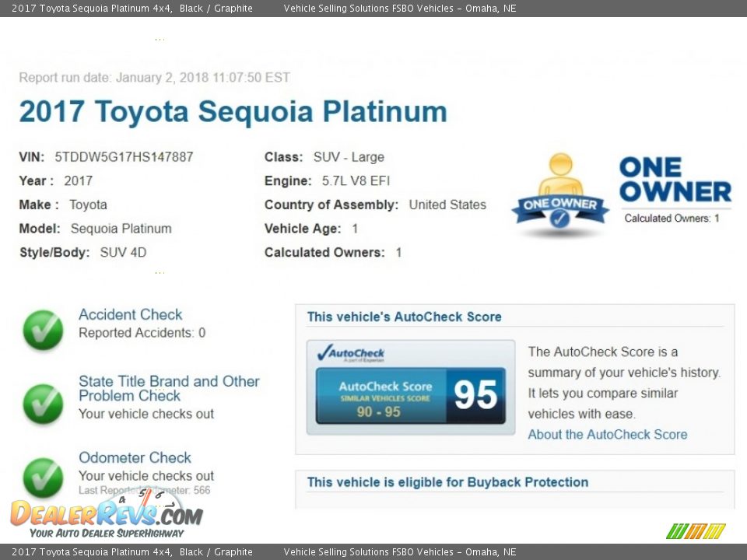The image size is (747, 560).
Task: Click the top caption bar vehicle title
Action: tap(132, 8)
